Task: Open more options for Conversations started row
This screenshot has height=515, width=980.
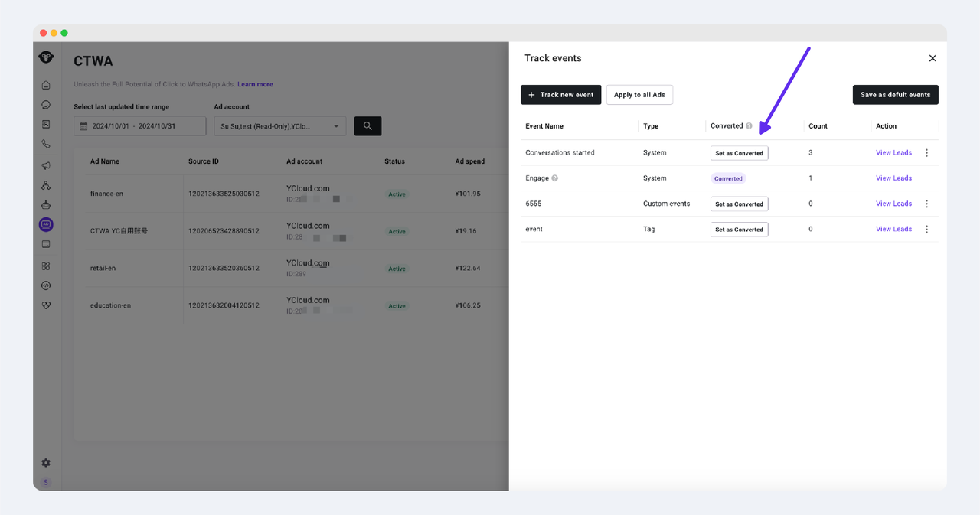Action: tap(926, 153)
